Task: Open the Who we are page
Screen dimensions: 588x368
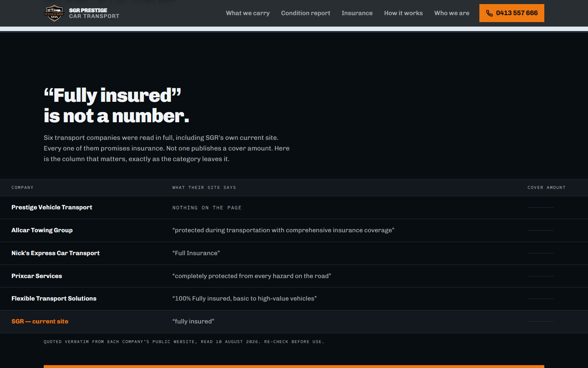Action: (x=452, y=13)
